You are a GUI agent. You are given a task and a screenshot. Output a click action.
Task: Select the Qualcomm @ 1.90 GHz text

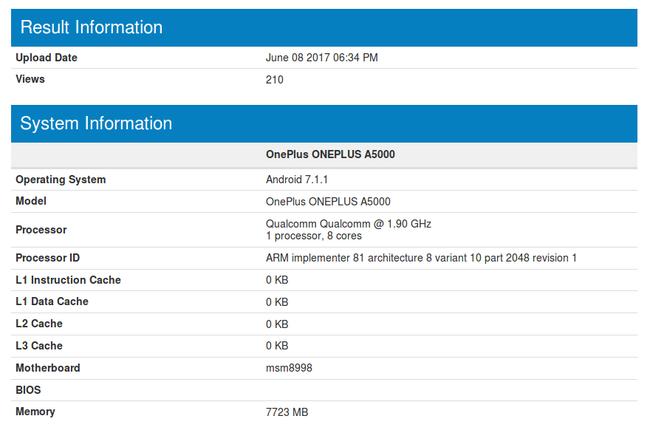click(348, 223)
